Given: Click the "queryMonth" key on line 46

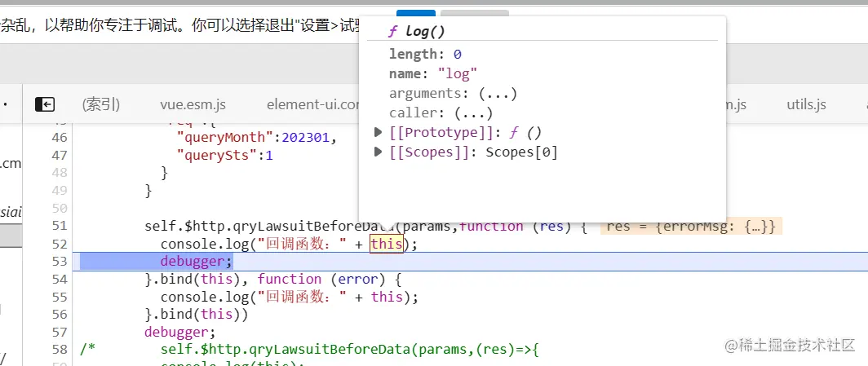Looking at the screenshot, I should pos(225,137).
